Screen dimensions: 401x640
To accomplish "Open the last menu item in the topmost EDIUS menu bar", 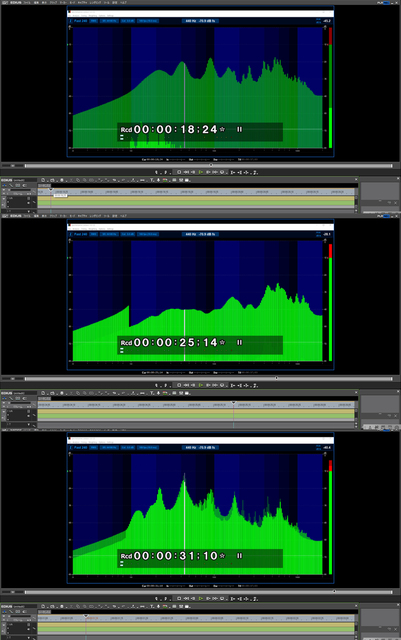I will (123, 2).
